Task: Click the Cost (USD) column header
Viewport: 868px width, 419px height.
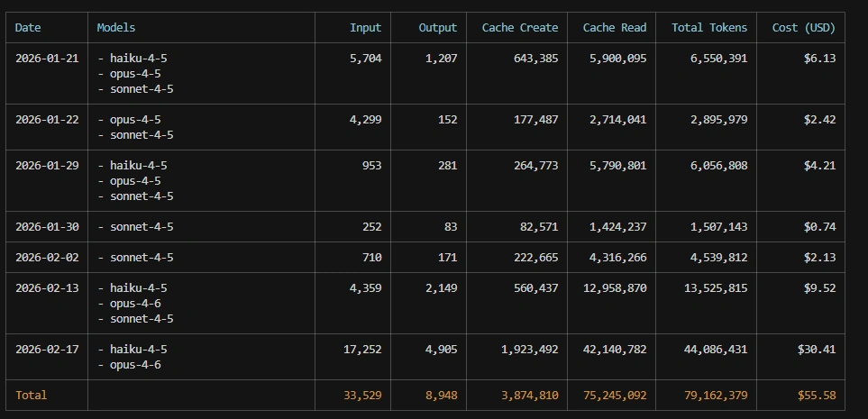Action: 803,28
